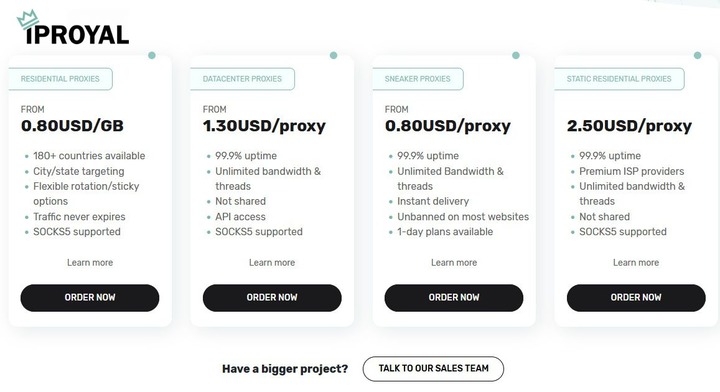Order Now for Sneaker Proxies plan
Image resolution: width=720 pixels, height=392 pixels.
[x=454, y=297]
